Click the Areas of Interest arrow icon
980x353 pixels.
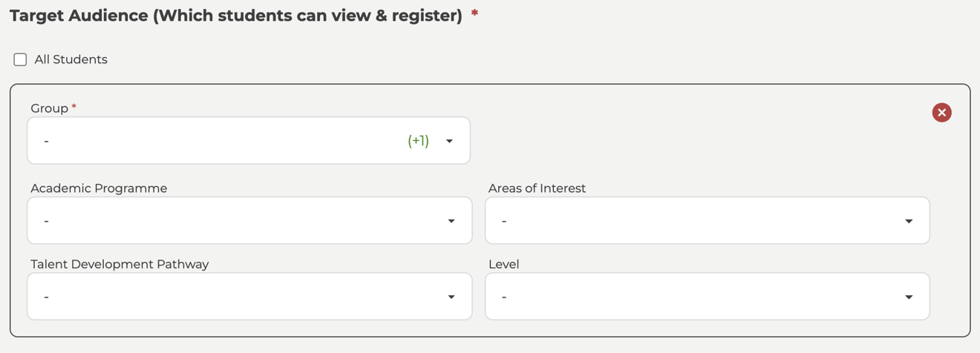click(x=909, y=221)
